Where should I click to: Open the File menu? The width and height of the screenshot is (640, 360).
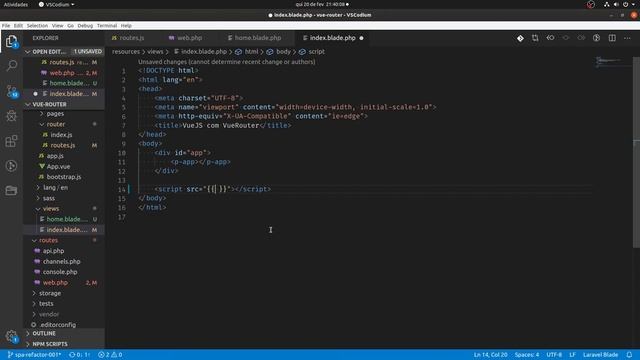point(6,25)
